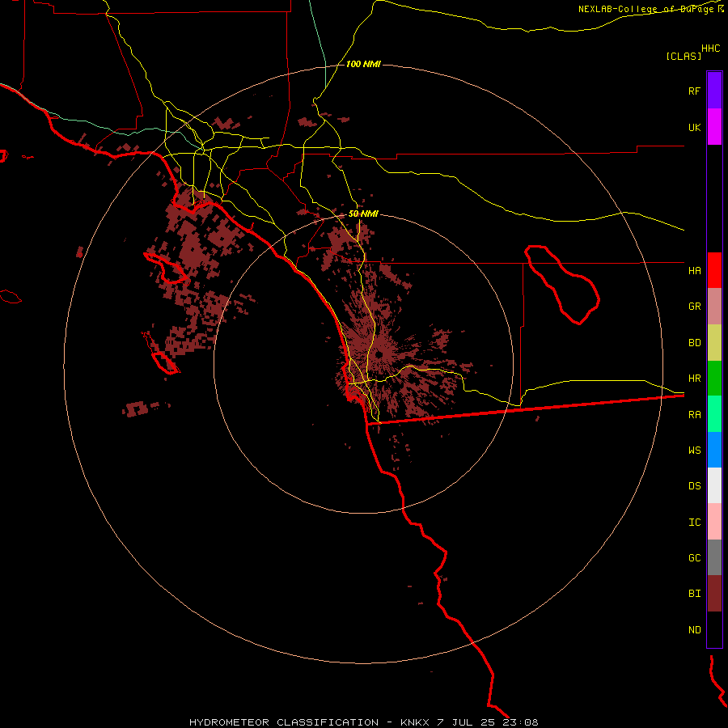Click the HA red legend swatch

click(714, 270)
